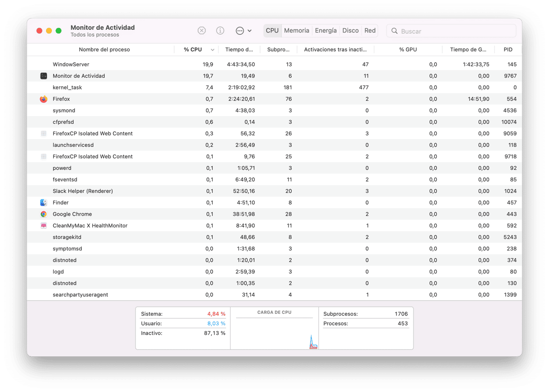Select the launchservicesd process
Screen dimensions: 549x392
point(73,145)
